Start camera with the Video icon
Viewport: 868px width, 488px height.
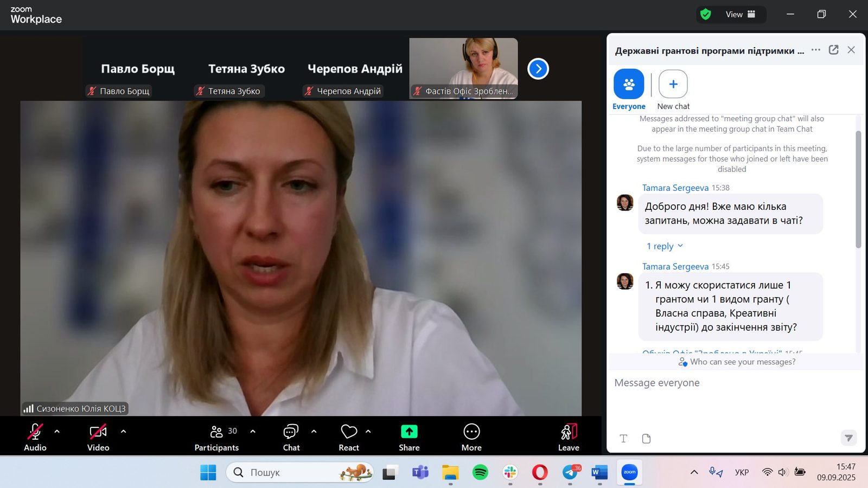click(x=98, y=432)
